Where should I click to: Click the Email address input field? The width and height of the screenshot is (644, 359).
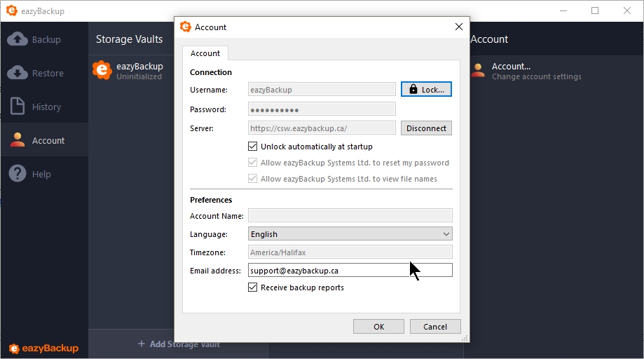click(350, 270)
